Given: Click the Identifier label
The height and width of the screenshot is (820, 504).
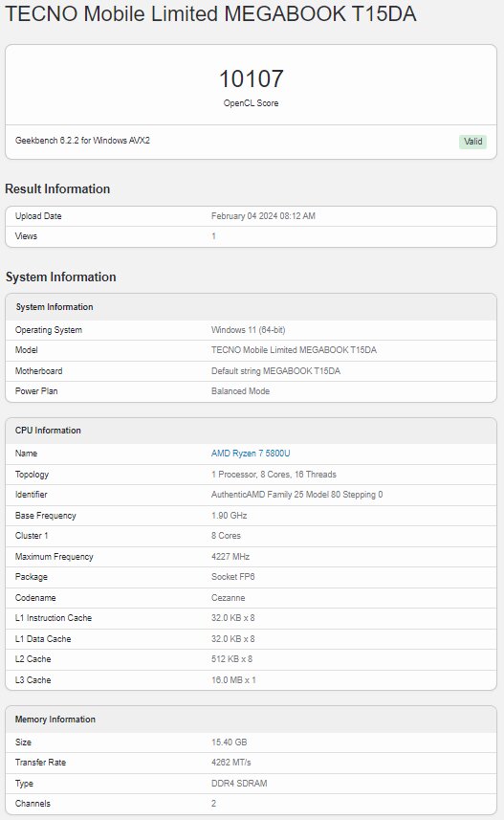Looking at the screenshot, I should pyautogui.click(x=32, y=495).
